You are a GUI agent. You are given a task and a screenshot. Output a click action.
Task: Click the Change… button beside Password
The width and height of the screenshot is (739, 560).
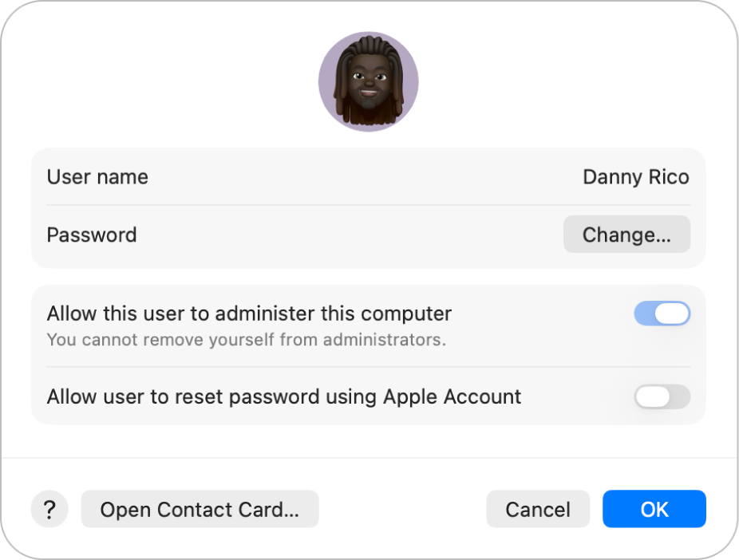[x=626, y=234]
